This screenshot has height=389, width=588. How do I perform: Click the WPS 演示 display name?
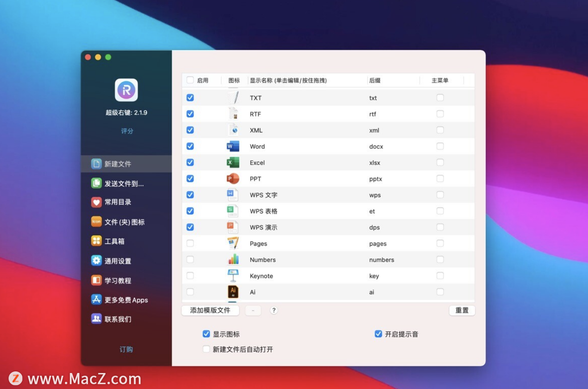pyautogui.click(x=264, y=227)
